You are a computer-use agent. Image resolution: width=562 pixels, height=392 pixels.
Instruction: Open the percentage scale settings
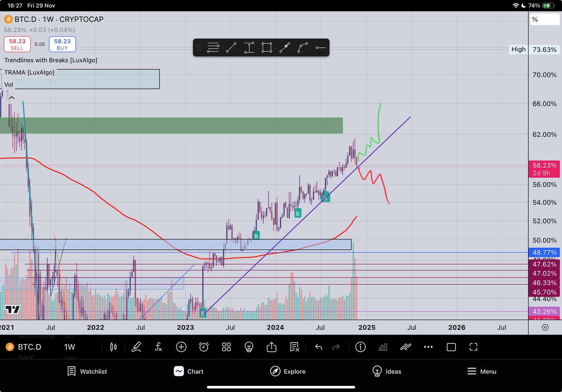(x=545, y=19)
